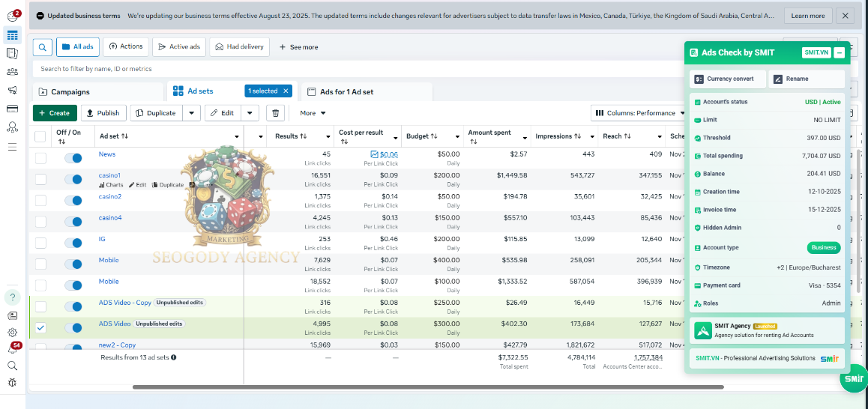Switch to the Ad sets tab

tap(200, 91)
